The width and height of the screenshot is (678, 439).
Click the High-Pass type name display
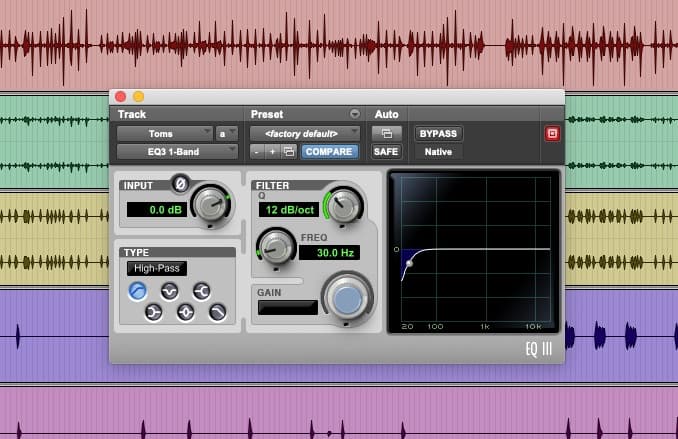point(157,268)
